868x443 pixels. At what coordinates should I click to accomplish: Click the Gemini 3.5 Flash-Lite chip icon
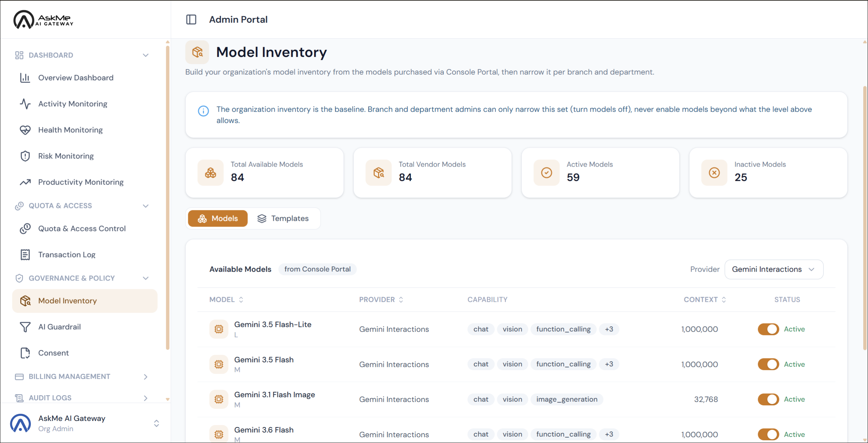(x=219, y=329)
